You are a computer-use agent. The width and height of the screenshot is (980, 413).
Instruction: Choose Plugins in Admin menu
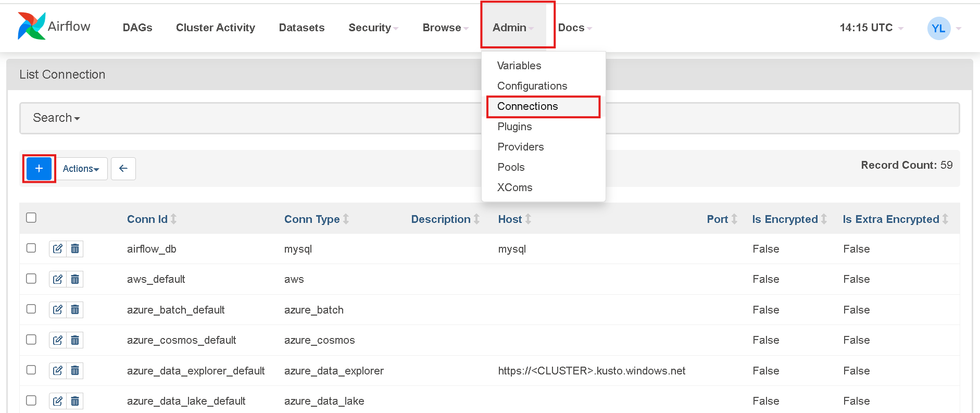pos(514,127)
